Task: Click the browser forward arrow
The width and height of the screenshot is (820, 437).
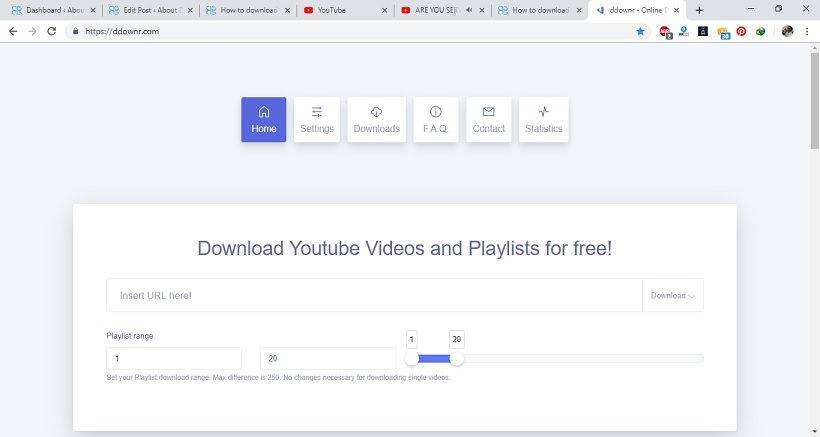Action: (32, 31)
